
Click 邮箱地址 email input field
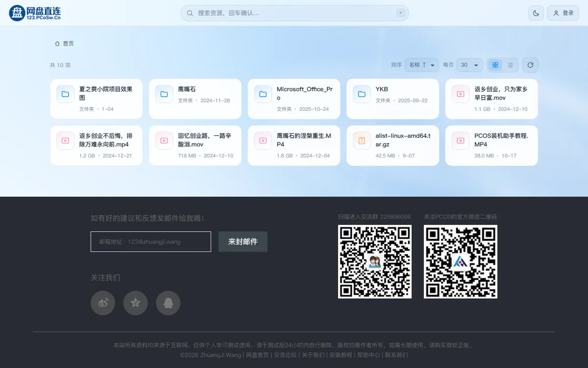151,241
